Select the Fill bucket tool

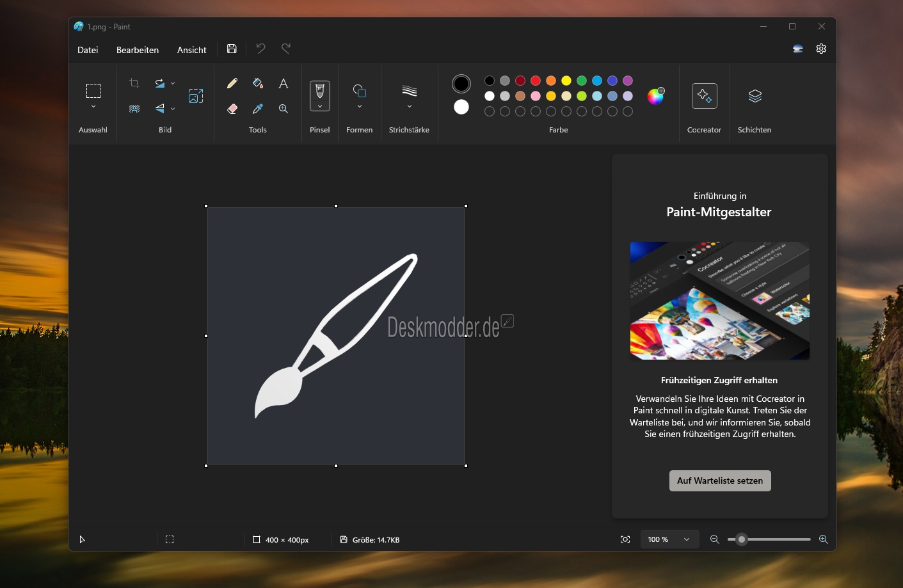pos(258,83)
